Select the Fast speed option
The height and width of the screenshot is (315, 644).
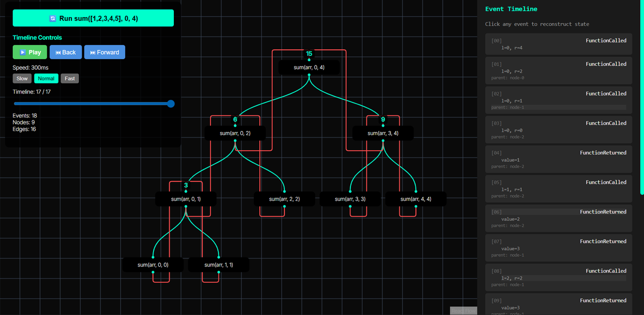(70, 78)
